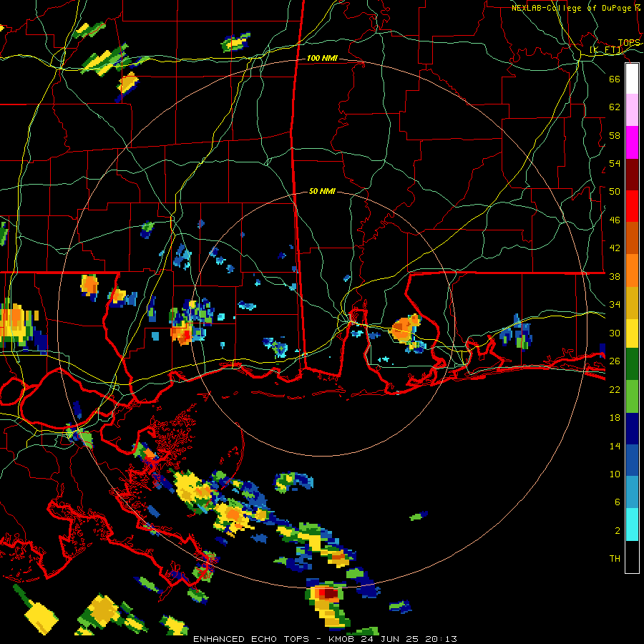The width and height of the screenshot is (644, 644).
Task: Click the 100 NMI range ring label
Action: [322, 59]
